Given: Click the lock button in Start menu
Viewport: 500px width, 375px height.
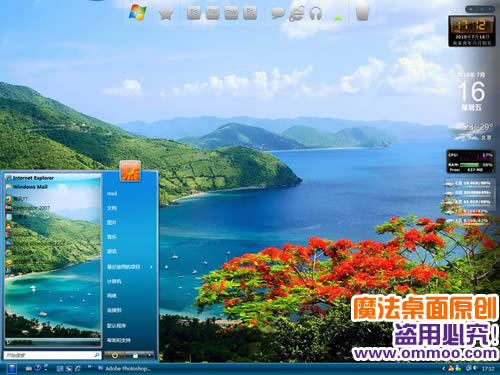Looking at the screenshot, I should point(135,356).
